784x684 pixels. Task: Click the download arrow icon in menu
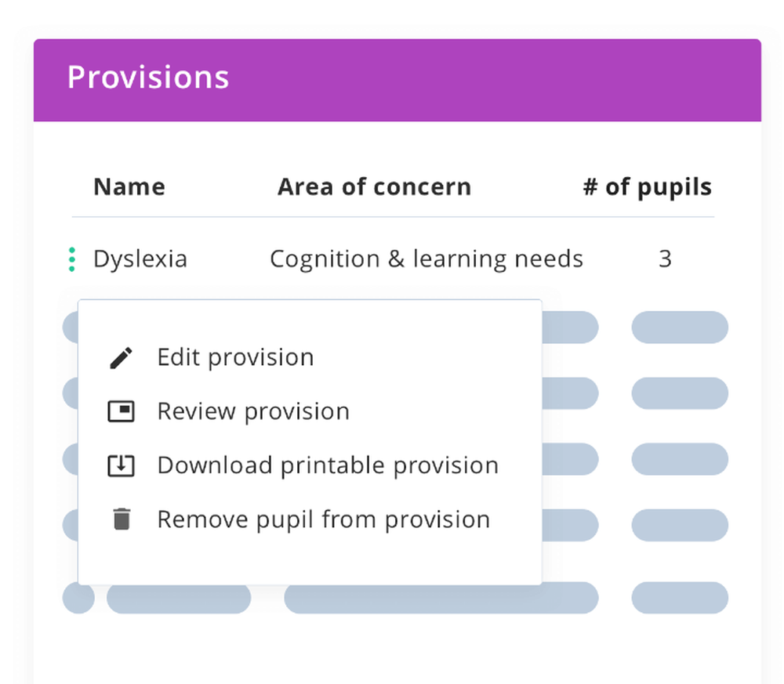tap(121, 465)
